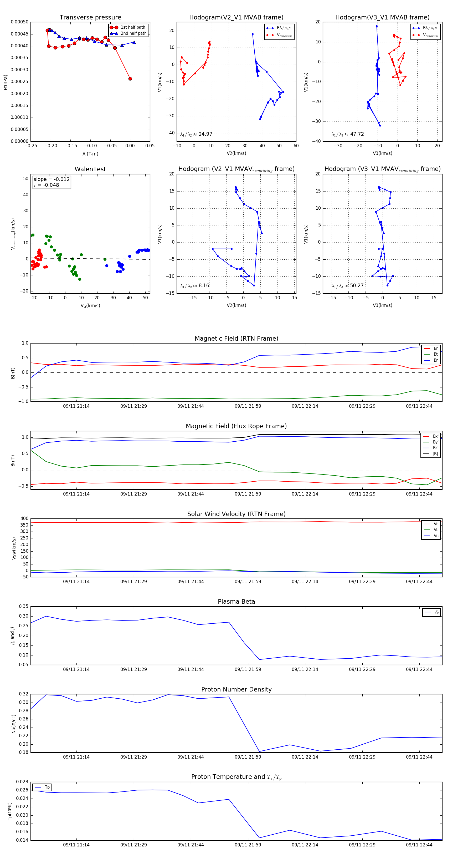Click the last red point in Transverse pressure
The width and height of the screenshot is (473, 868).
pos(130,79)
